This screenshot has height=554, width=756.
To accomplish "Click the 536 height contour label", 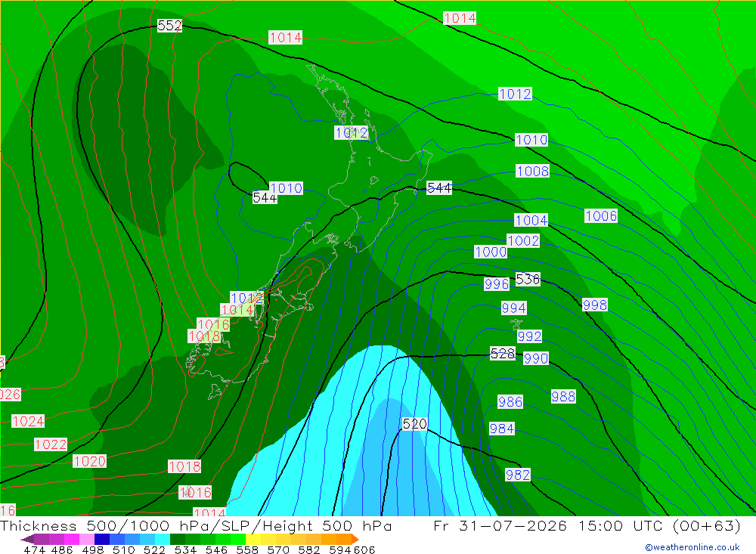I will pyautogui.click(x=528, y=279).
